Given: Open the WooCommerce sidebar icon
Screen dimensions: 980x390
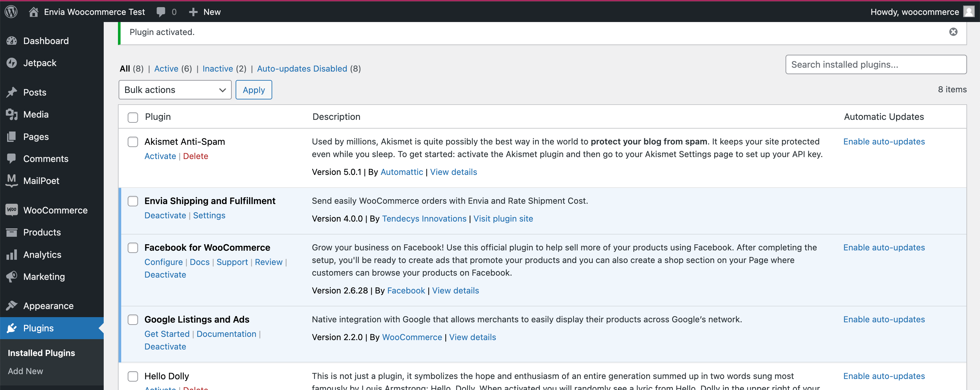Looking at the screenshot, I should click(11, 210).
